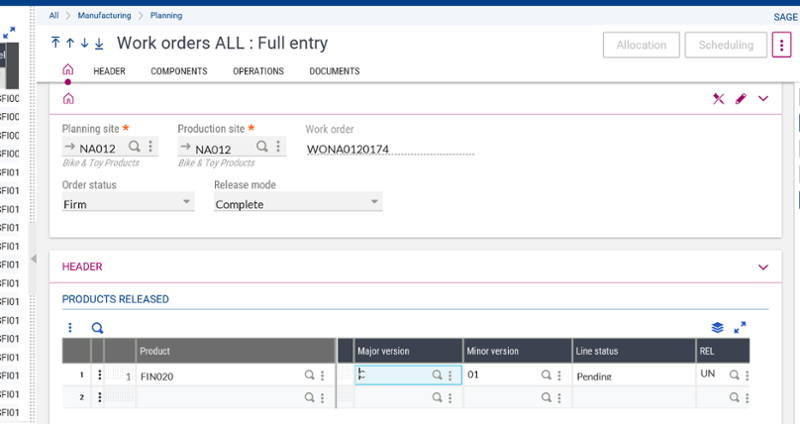This screenshot has width=800, height=424.
Task: Click the layers icon above products grid
Action: click(x=717, y=327)
